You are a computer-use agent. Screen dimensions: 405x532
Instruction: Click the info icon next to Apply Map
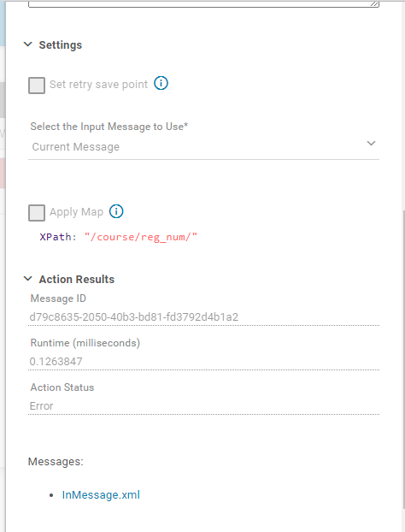click(x=116, y=211)
